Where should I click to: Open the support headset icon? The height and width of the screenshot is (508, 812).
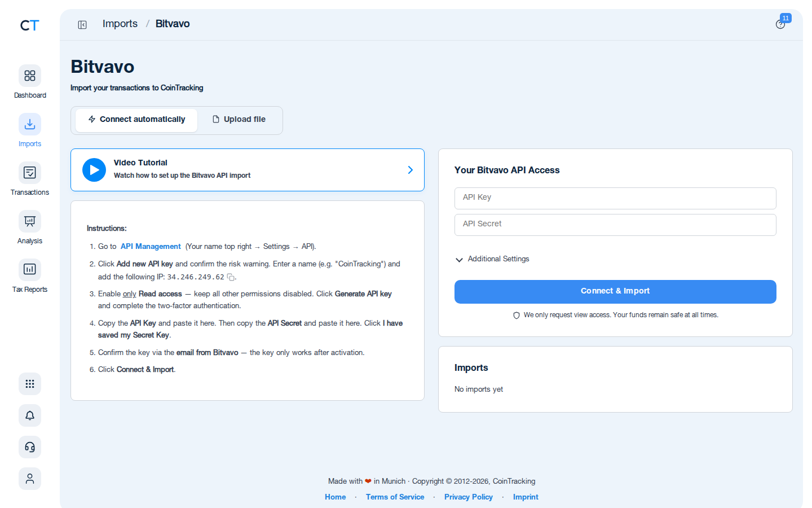[30, 447]
